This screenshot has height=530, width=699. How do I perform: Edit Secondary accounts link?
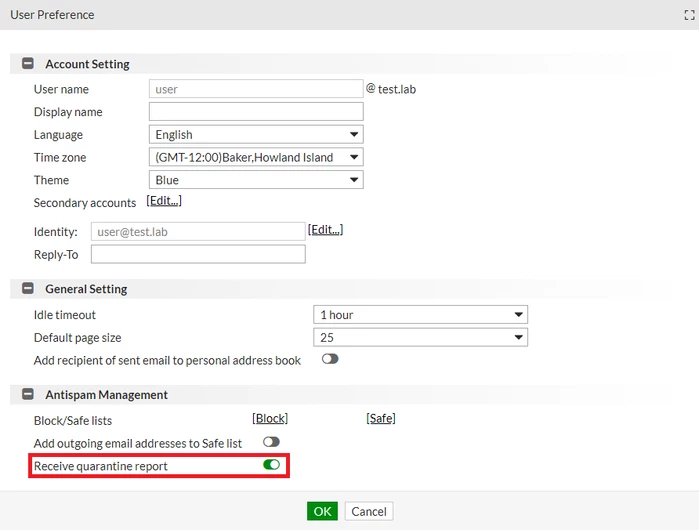[x=164, y=201]
